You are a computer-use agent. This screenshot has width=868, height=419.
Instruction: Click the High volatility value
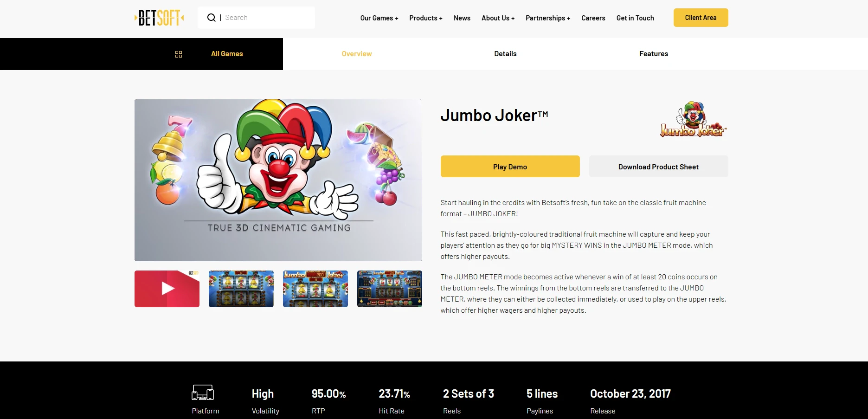[x=263, y=394]
